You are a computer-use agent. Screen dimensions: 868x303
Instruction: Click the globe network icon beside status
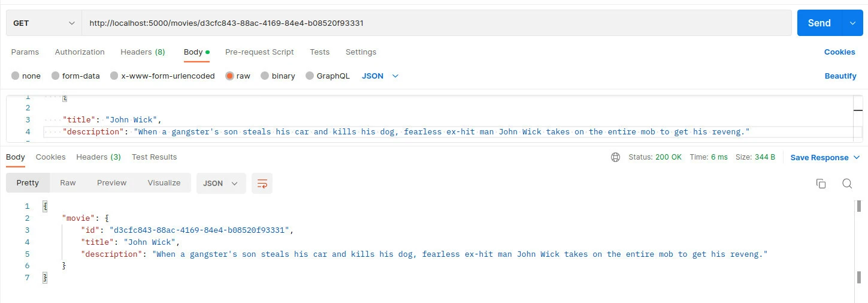(615, 157)
